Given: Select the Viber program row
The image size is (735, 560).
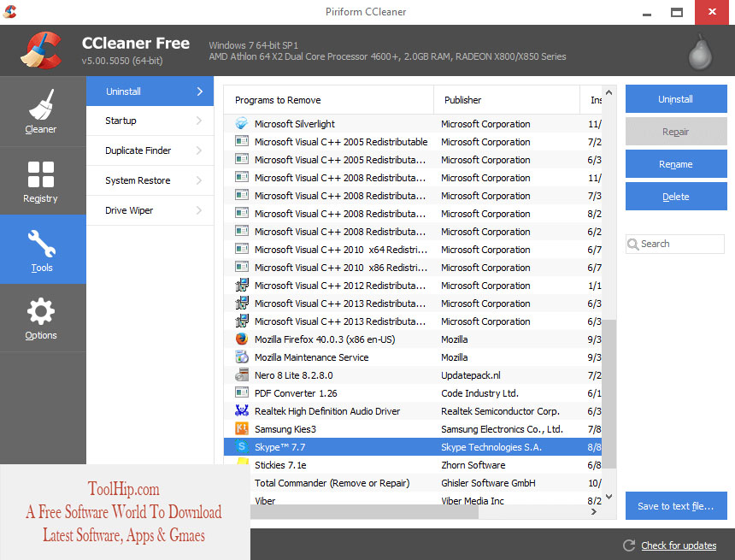Looking at the screenshot, I should click(413, 499).
